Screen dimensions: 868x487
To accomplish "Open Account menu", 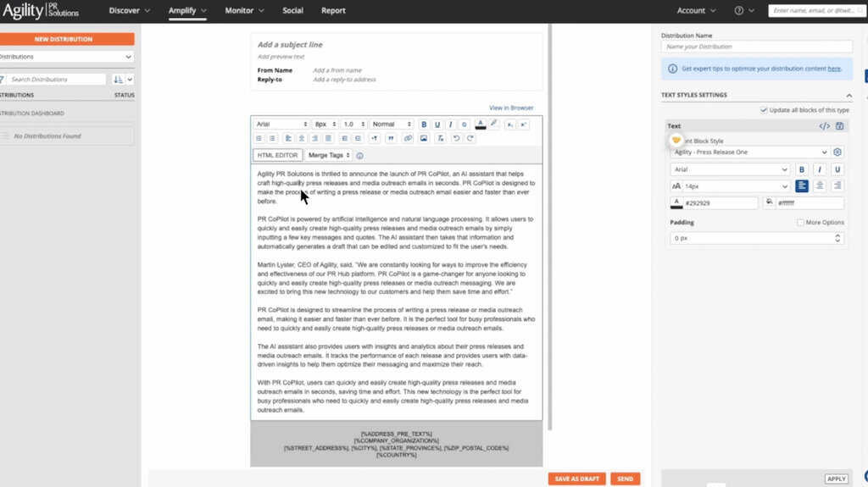I will 696,10.
